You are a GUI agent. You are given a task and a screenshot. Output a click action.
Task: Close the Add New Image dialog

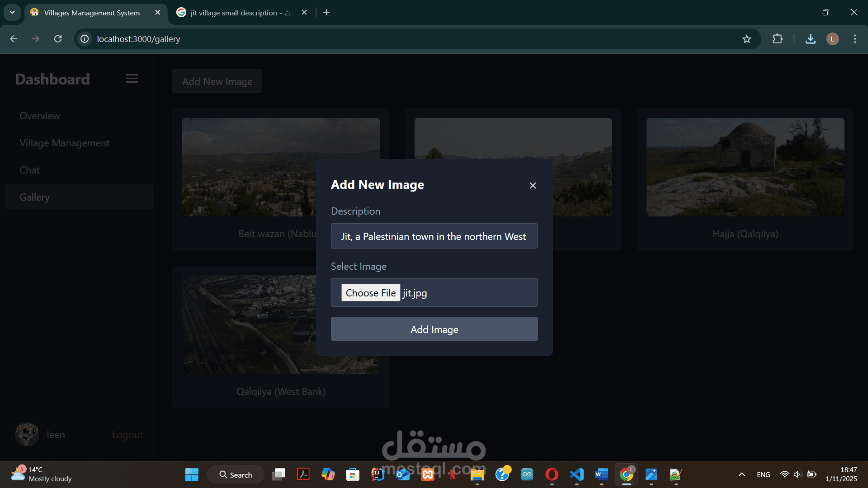[533, 185]
